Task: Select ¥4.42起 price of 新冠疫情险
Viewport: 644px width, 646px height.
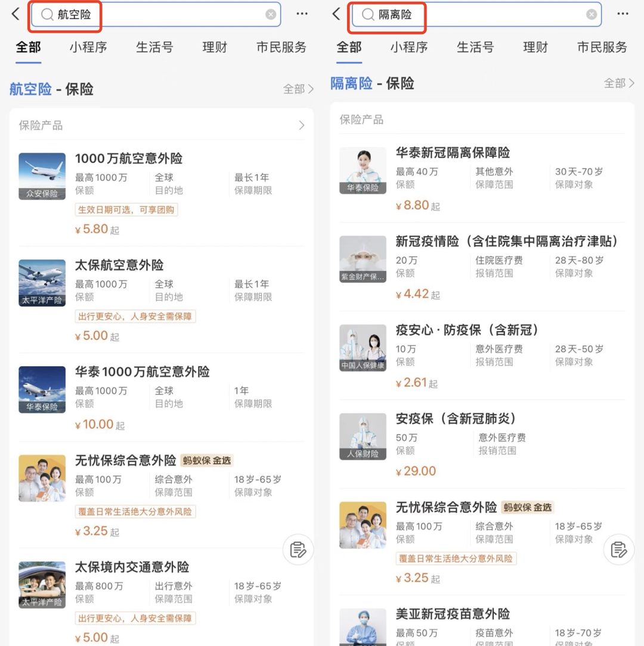Action: point(417,294)
